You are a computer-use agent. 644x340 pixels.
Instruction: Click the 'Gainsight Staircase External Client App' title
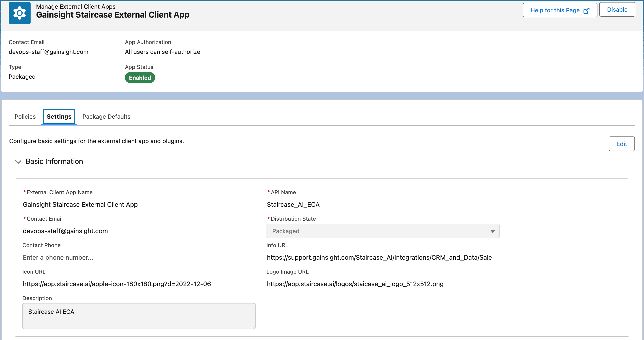[x=113, y=15]
